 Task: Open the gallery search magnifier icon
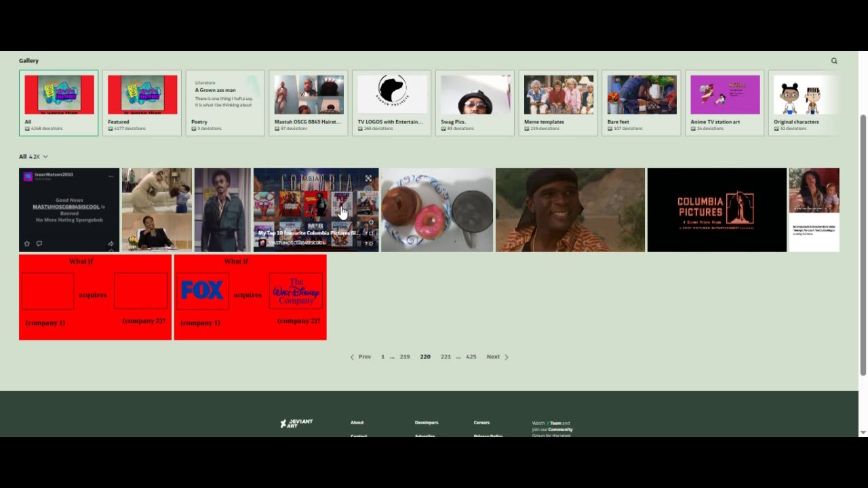[x=834, y=61]
